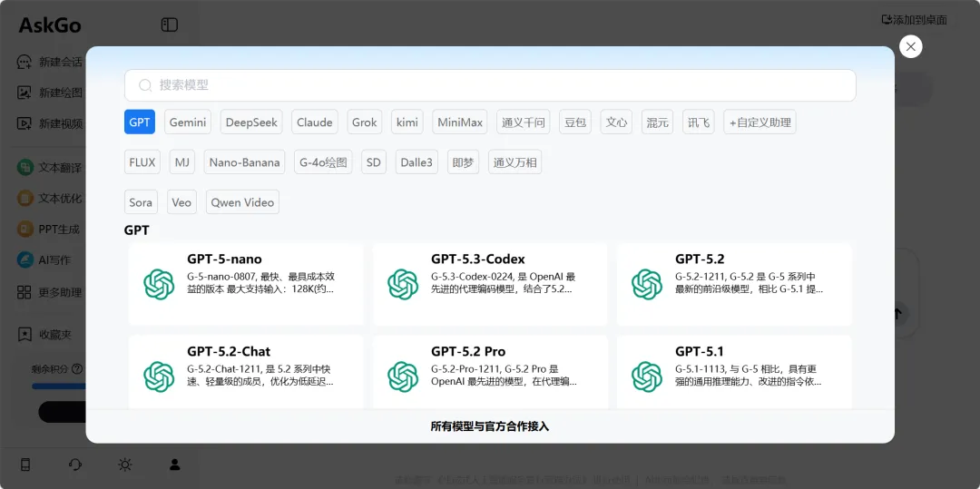The height and width of the screenshot is (489, 980).
Task: Pick the Nano-Banana model tag
Action: [244, 162]
